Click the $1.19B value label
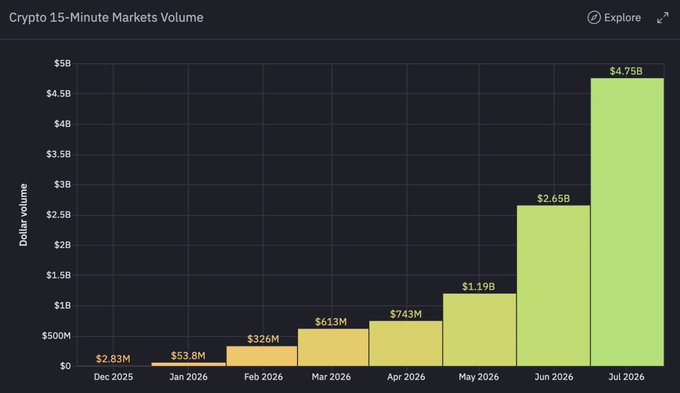Screen dimensions: 680x393 478,286
